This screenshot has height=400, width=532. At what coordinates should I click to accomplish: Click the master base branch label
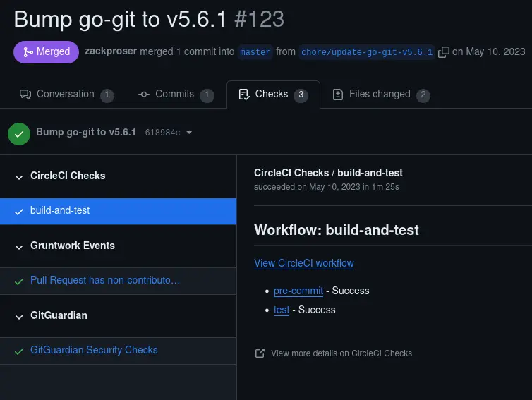coord(255,52)
